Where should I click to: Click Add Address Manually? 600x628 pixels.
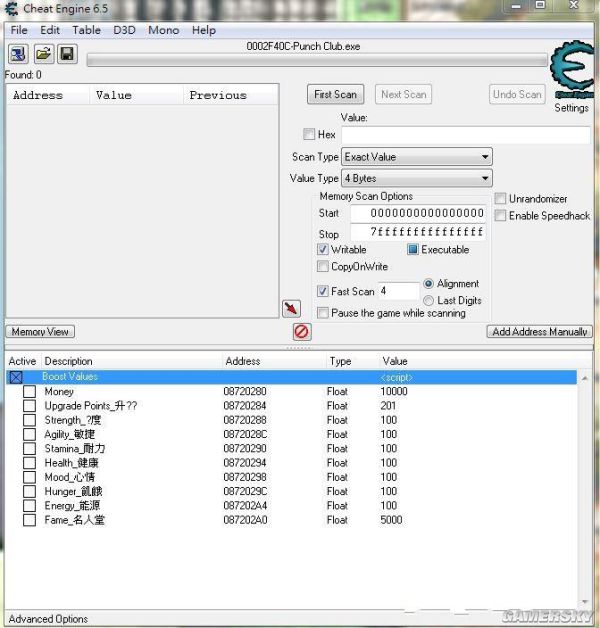point(540,332)
